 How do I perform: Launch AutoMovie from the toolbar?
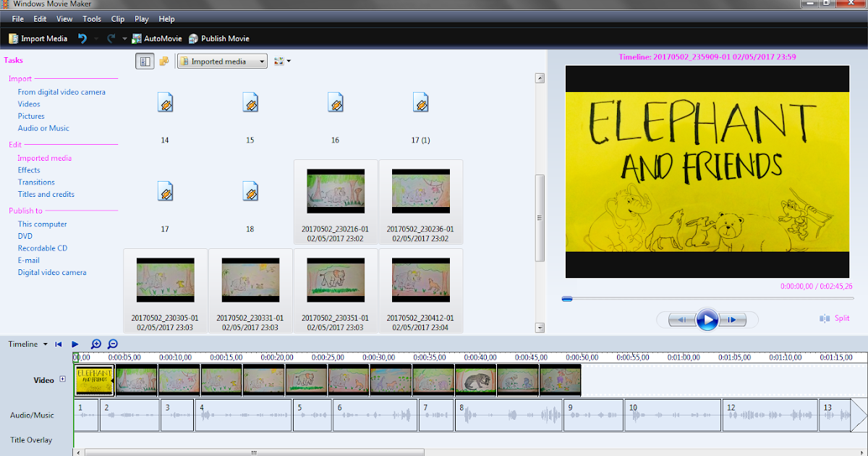point(156,38)
